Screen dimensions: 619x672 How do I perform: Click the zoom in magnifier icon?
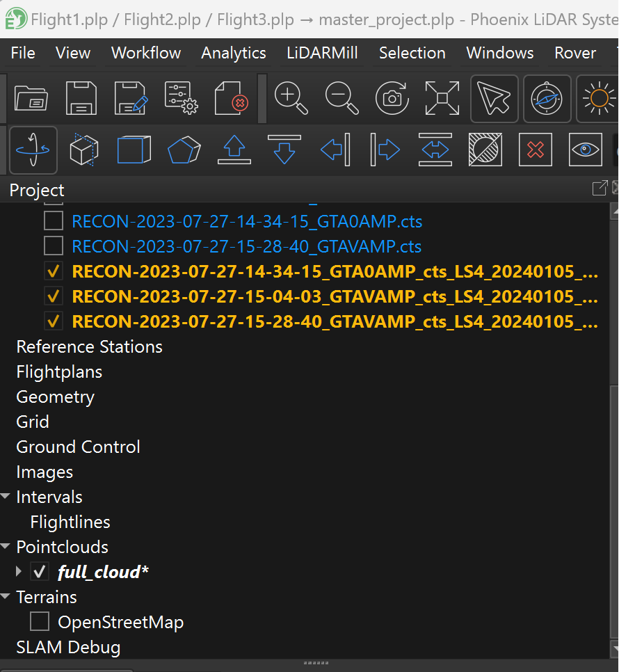pyautogui.click(x=291, y=98)
